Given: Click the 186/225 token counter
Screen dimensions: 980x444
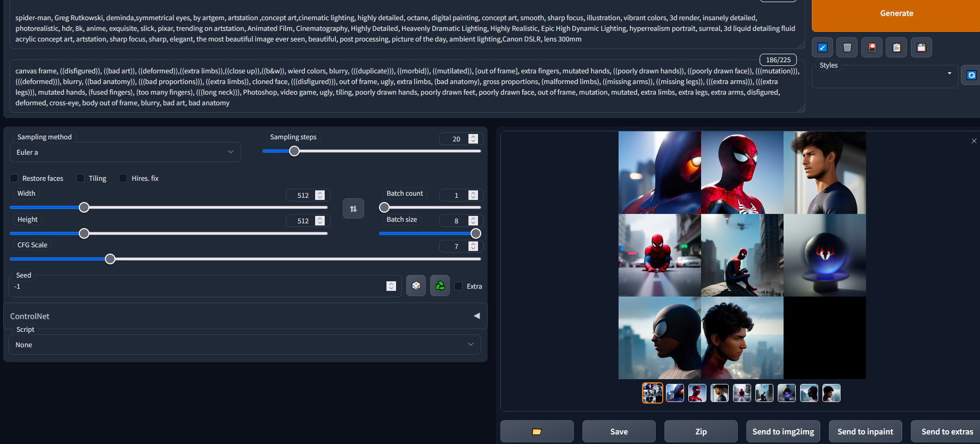Looking at the screenshot, I should [x=778, y=60].
